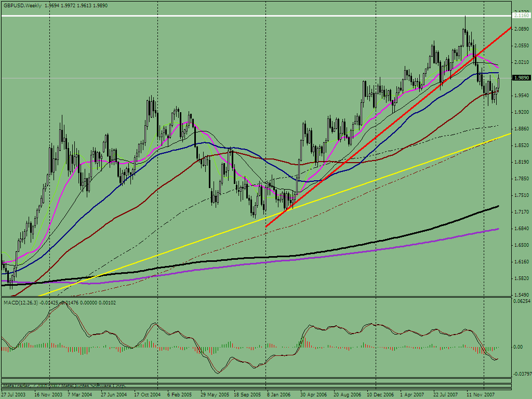Click the 2.0550 price scale value
The width and height of the screenshot is (532, 399).
click(522, 46)
